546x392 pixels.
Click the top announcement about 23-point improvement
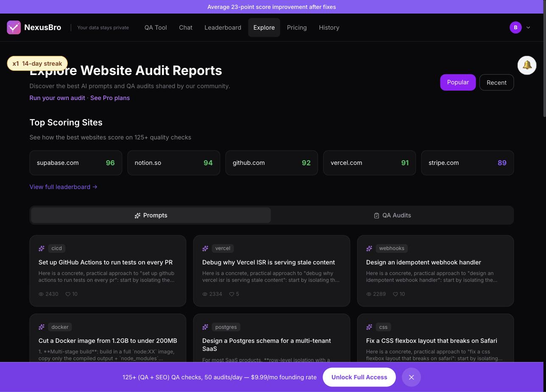click(x=272, y=7)
